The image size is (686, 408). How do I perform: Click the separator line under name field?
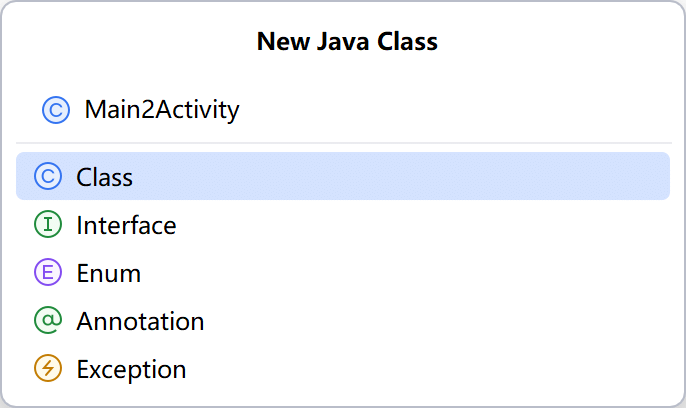[x=343, y=143]
